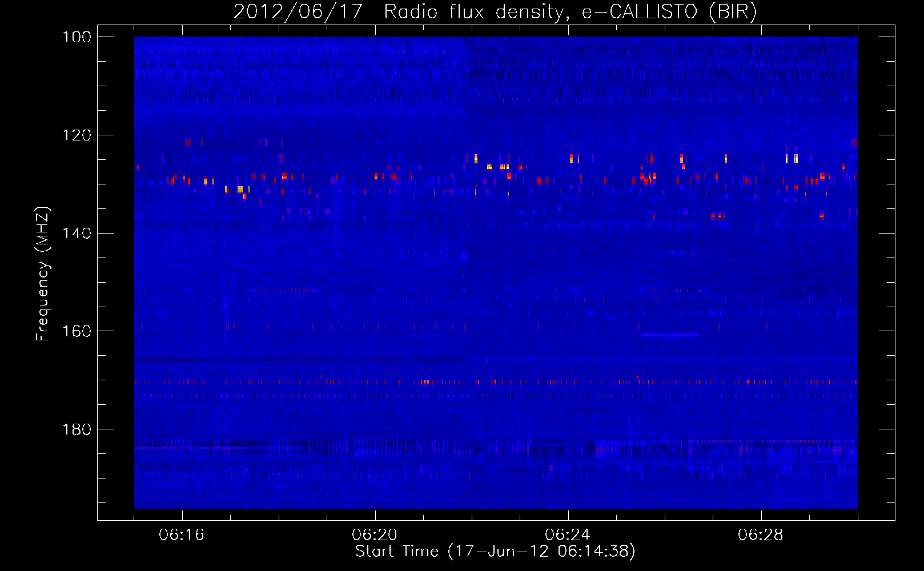This screenshot has height=571, width=924.
Task: Click the 120 frequency tick label
Action: tap(77, 135)
